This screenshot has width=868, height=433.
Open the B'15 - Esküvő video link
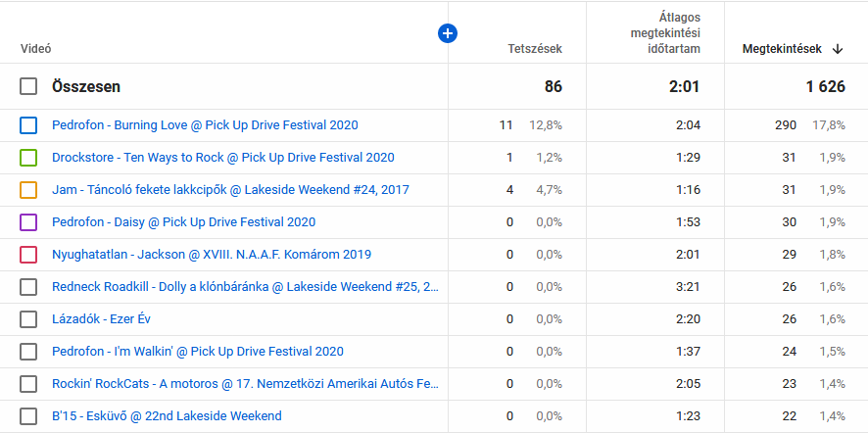[x=167, y=416]
